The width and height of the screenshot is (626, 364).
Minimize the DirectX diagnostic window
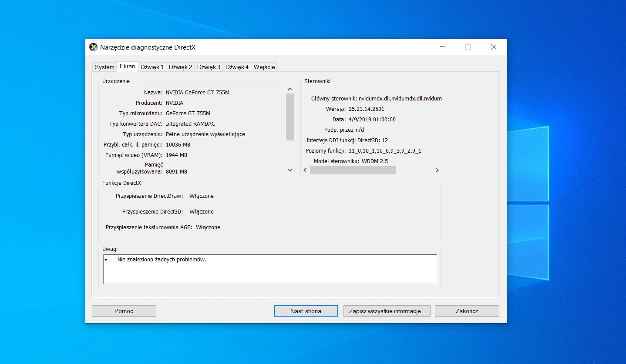pos(443,47)
